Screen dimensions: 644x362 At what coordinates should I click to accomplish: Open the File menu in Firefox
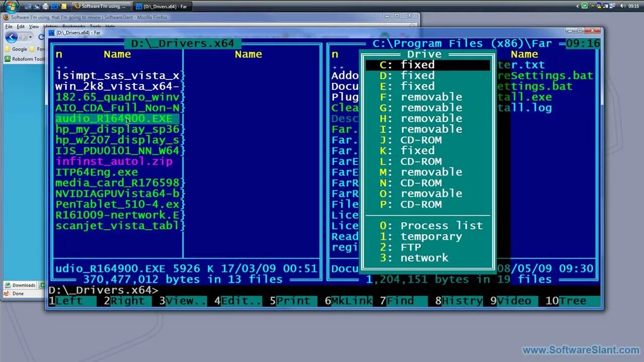9,27
